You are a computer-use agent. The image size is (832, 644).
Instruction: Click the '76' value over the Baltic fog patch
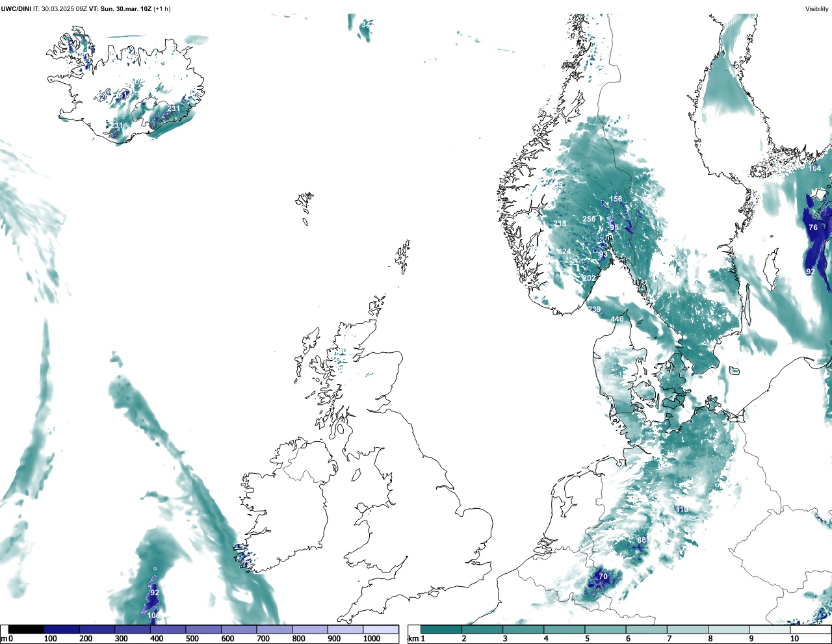(813, 227)
